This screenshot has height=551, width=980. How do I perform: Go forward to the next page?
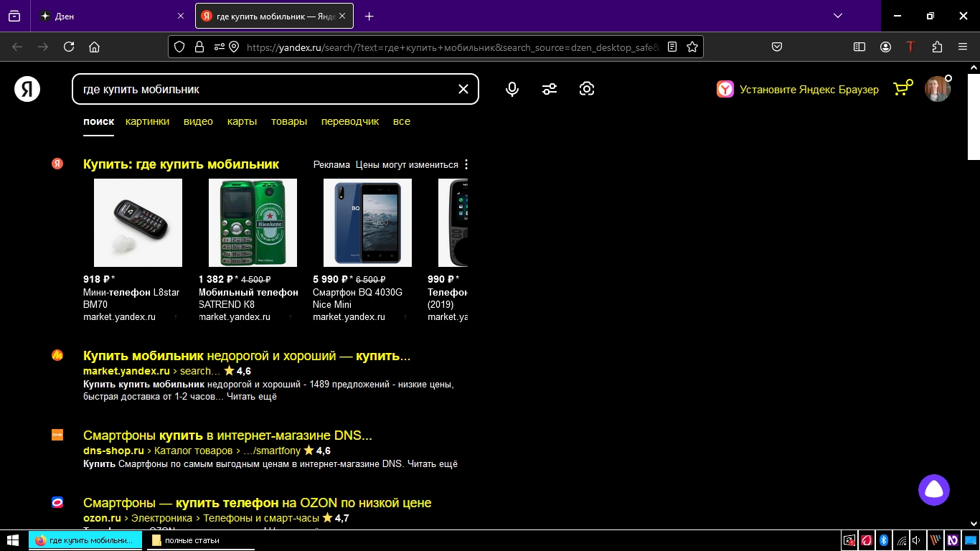coord(43,47)
